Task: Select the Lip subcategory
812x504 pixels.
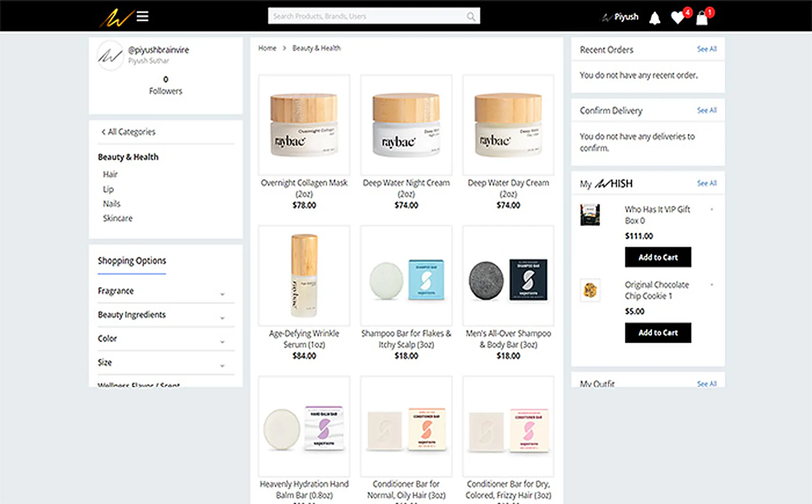Action: click(108, 189)
